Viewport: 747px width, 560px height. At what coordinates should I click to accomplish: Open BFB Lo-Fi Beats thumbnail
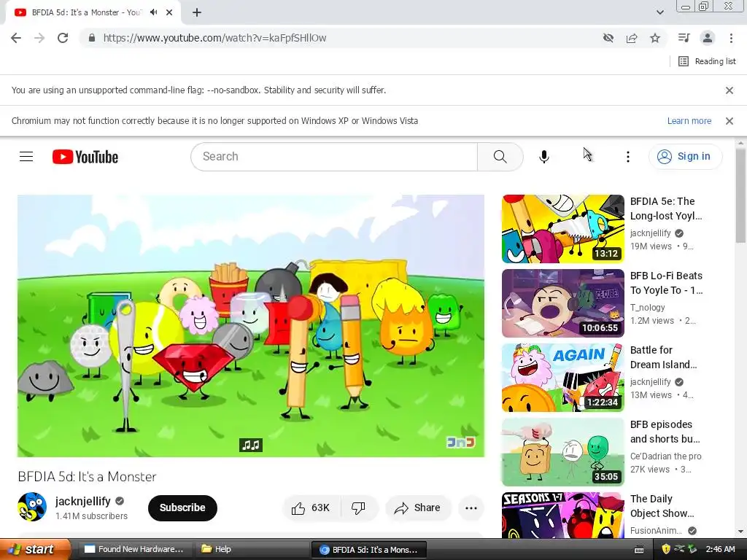pos(562,303)
